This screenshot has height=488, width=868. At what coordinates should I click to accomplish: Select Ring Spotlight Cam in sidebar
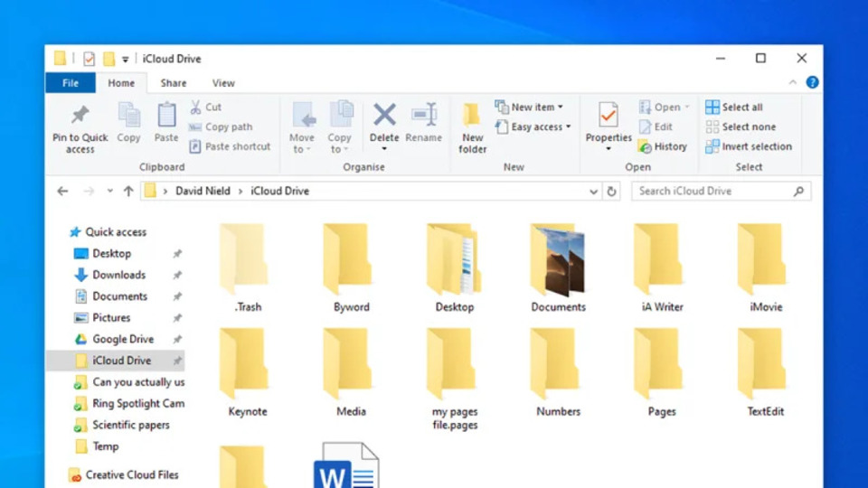point(129,403)
